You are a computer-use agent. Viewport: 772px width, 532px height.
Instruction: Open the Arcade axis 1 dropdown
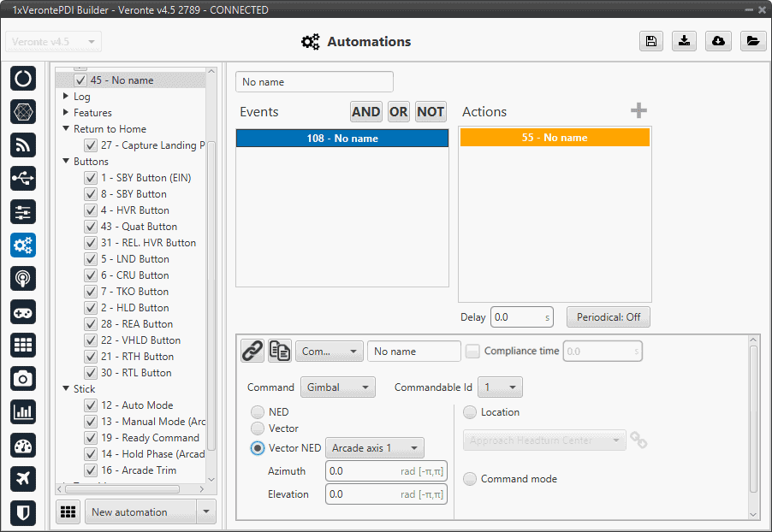click(374, 448)
